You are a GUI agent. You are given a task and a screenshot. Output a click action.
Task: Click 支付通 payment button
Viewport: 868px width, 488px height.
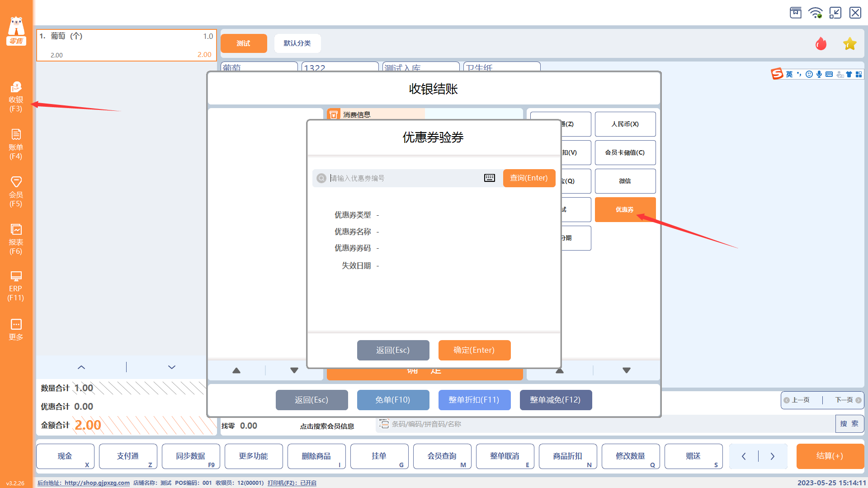pyautogui.click(x=128, y=456)
